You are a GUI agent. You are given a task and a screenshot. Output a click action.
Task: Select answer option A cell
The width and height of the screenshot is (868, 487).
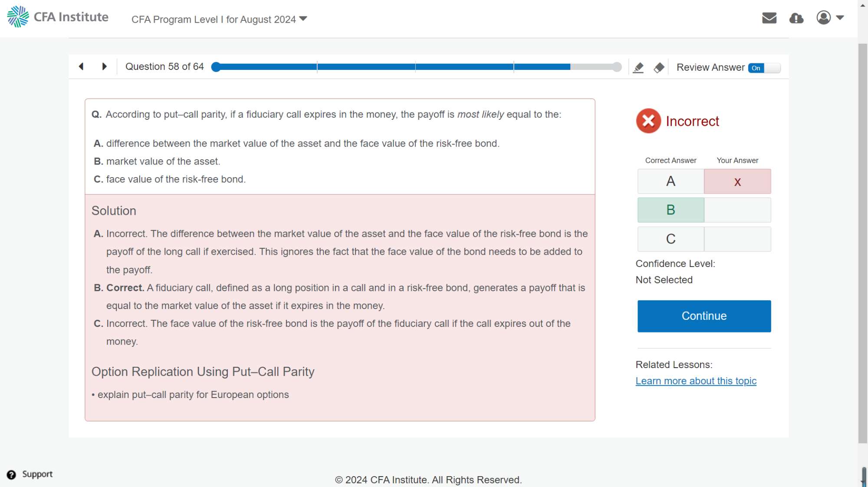tap(671, 181)
